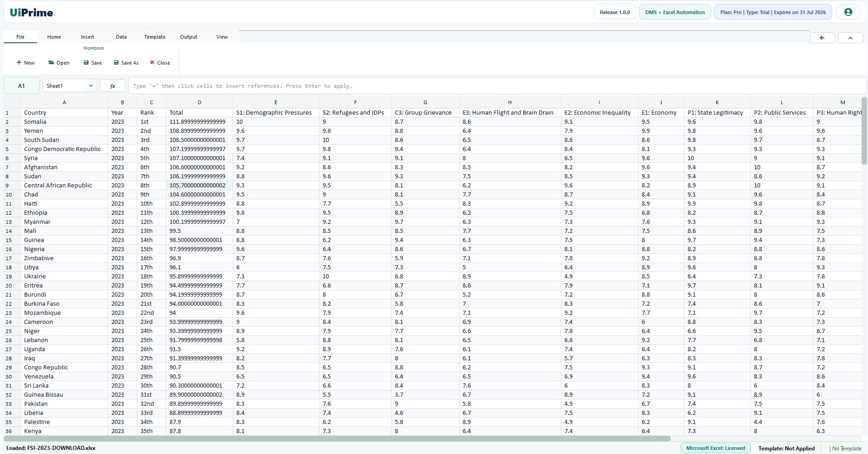Click the select-all corner cell
Viewport: 868px width, 454px height.
tap(12, 102)
